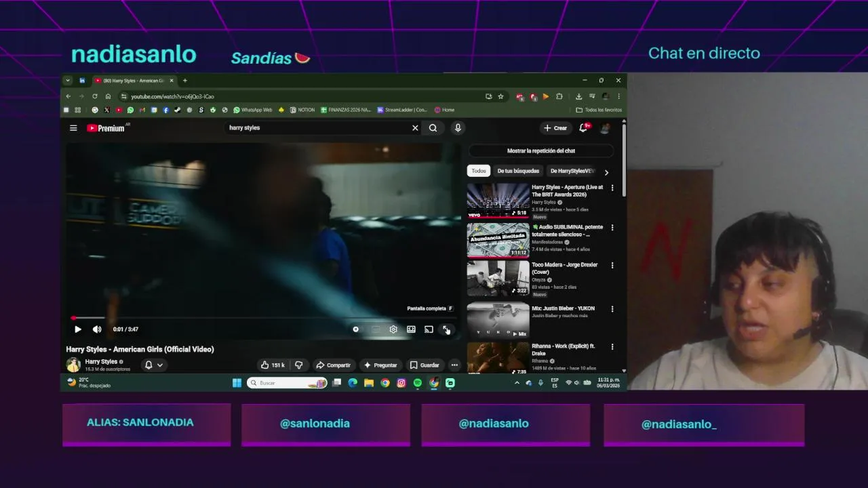The height and width of the screenshot is (488, 868).
Task: Open the player settings gear
Action: click(393, 329)
